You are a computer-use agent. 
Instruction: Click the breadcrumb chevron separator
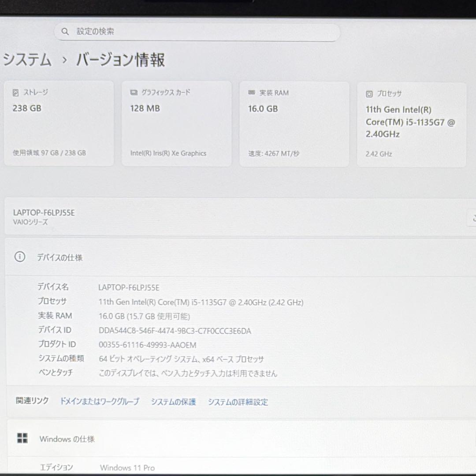click(x=64, y=60)
